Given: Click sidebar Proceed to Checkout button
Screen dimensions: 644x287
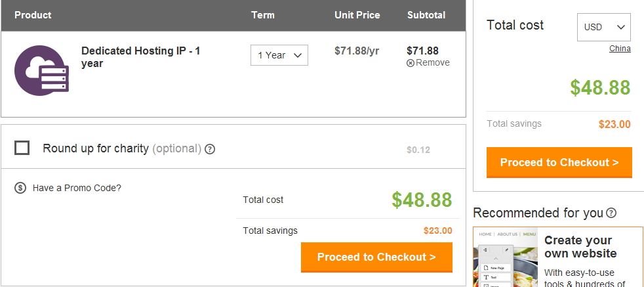Looking at the screenshot, I should tap(559, 162).
